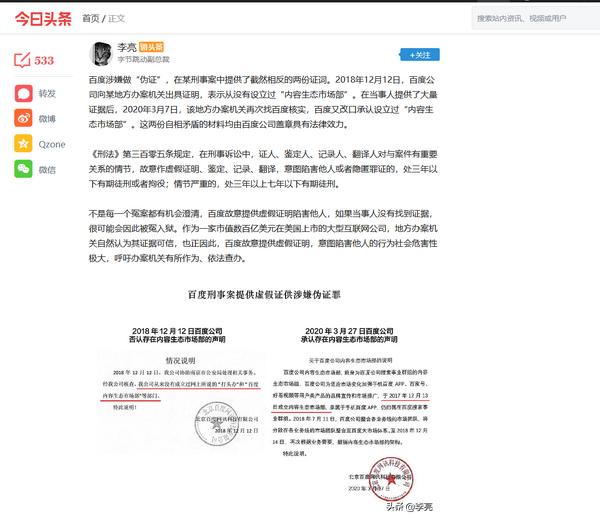Click the 正文 breadcrumb text

(116, 18)
